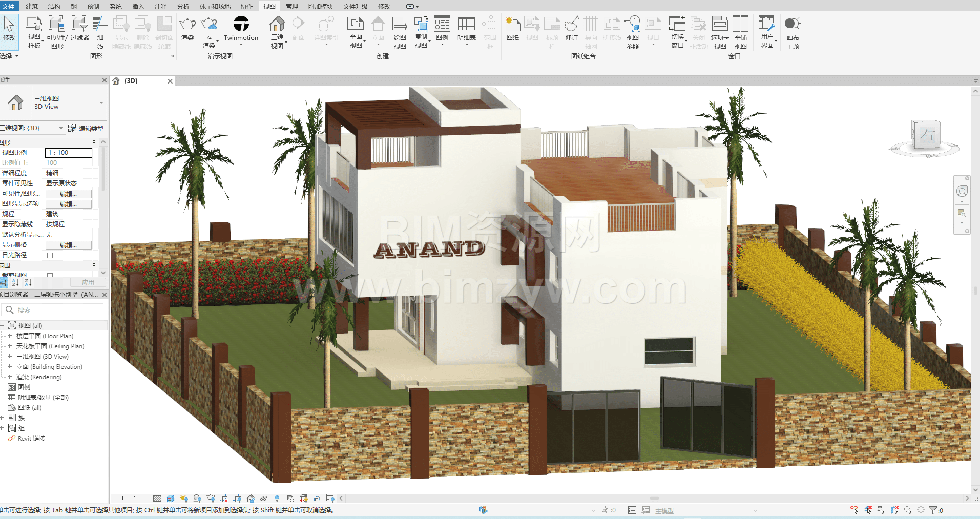The image size is (980, 519).
Task: Toggle the 裁剪视图 crop view checkbox
Action: pos(50,275)
